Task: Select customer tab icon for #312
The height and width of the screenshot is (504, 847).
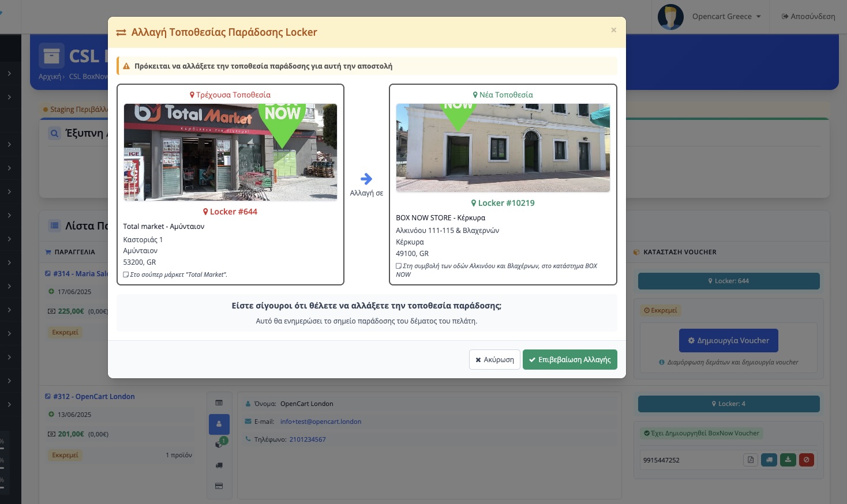Action: (x=219, y=424)
